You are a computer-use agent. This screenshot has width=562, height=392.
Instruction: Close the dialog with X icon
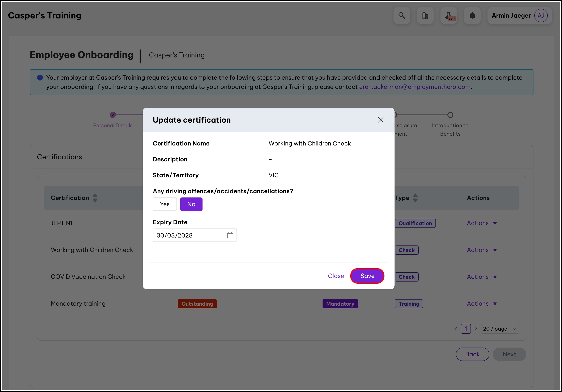[x=380, y=120]
